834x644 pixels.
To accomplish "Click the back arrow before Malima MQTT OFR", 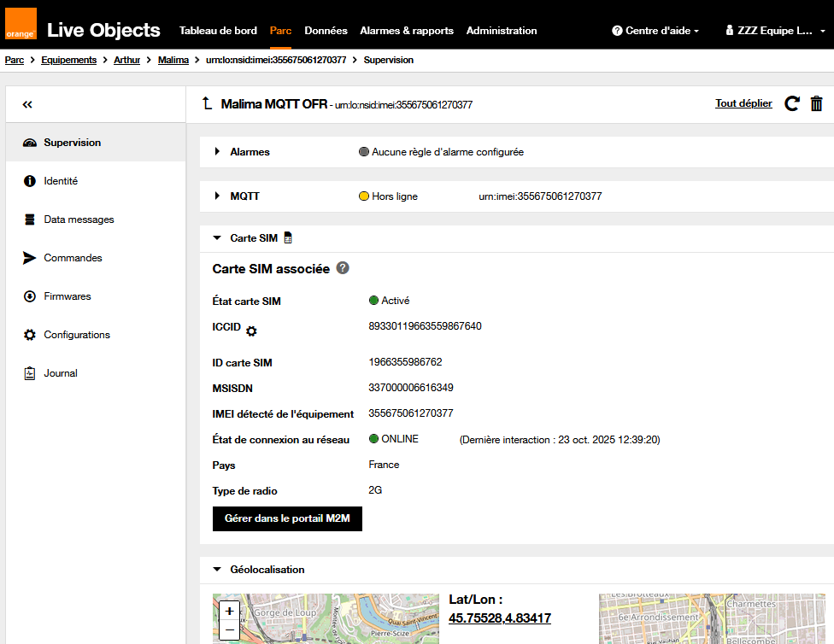I will [x=207, y=104].
